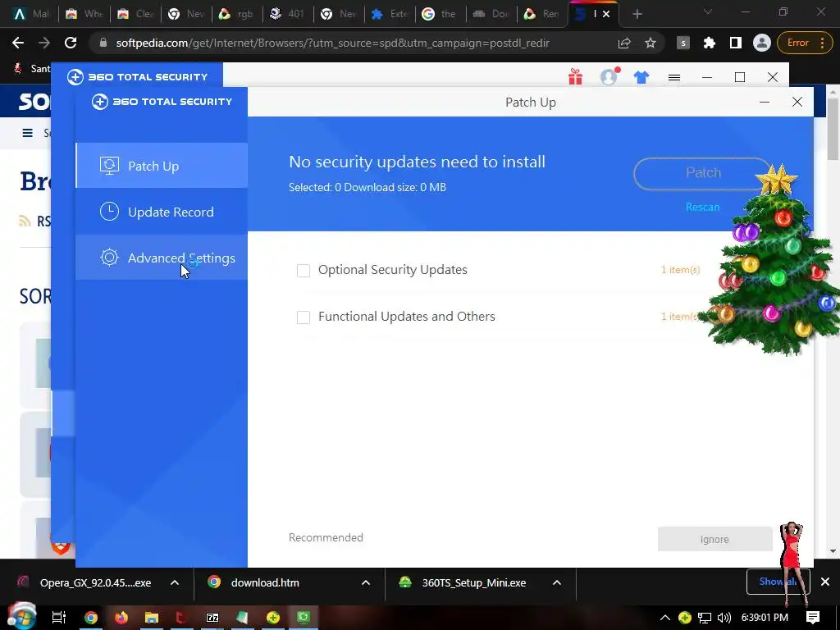Go back in Chrome browser

(x=18, y=43)
